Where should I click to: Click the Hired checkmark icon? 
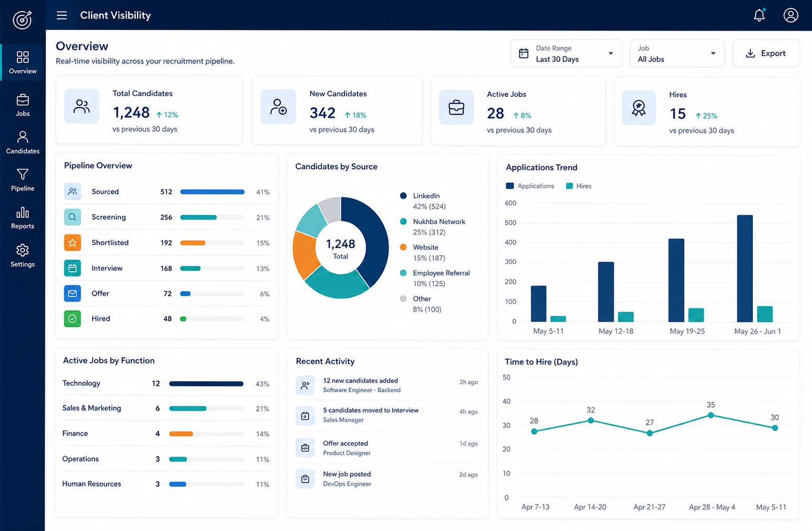72,318
